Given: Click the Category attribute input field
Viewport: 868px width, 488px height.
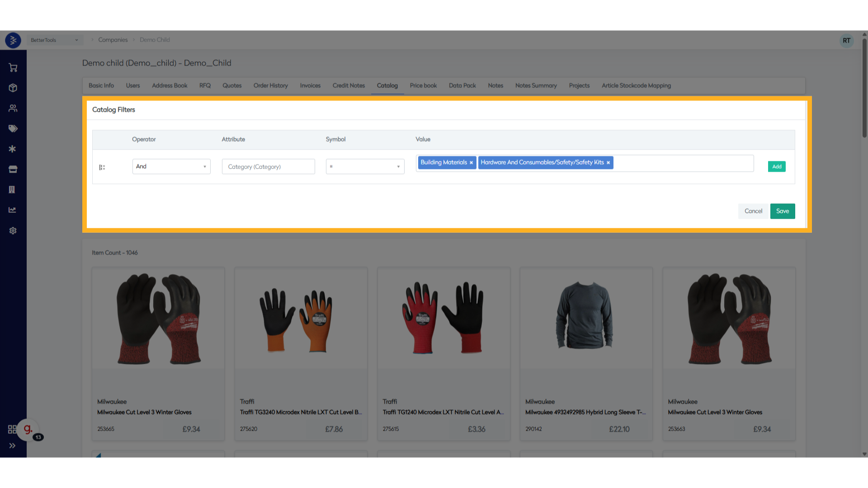Looking at the screenshot, I should 268,166.
